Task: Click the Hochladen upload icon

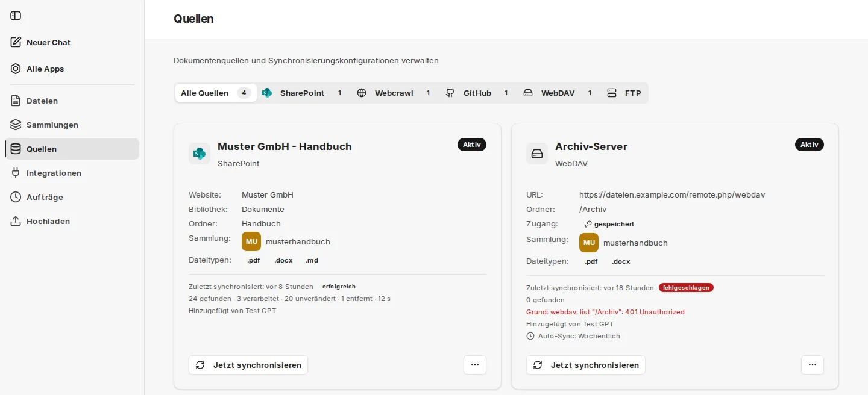Action: coord(16,221)
